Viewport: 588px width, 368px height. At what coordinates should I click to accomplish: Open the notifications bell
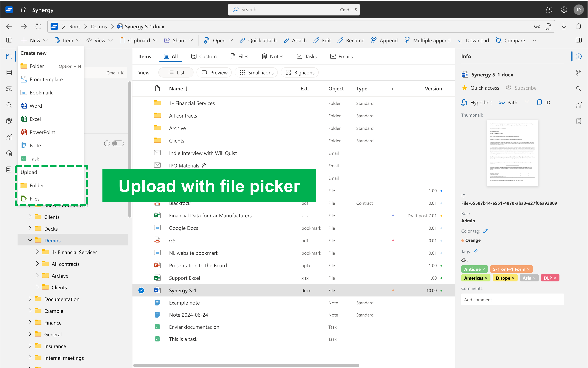click(x=578, y=26)
